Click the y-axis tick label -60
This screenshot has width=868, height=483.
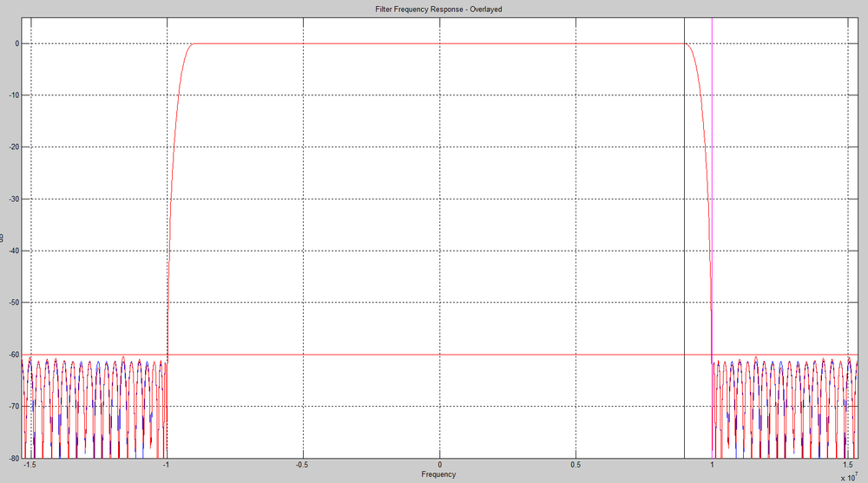(15, 355)
